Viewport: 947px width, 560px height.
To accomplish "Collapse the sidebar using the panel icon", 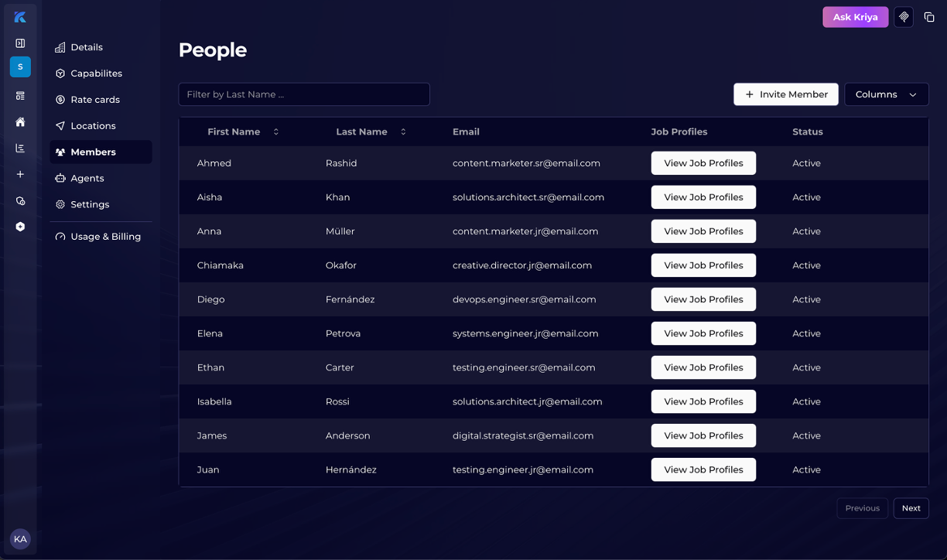I will pyautogui.click(x=20, y=43).
